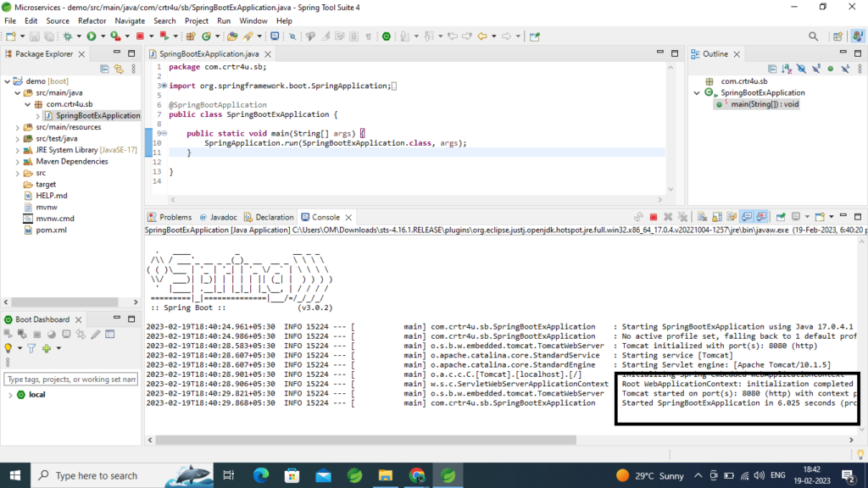Open Microsoft Edge from the taskbar
The width and height of the screenshot is (868, 488).
point(261,475)
